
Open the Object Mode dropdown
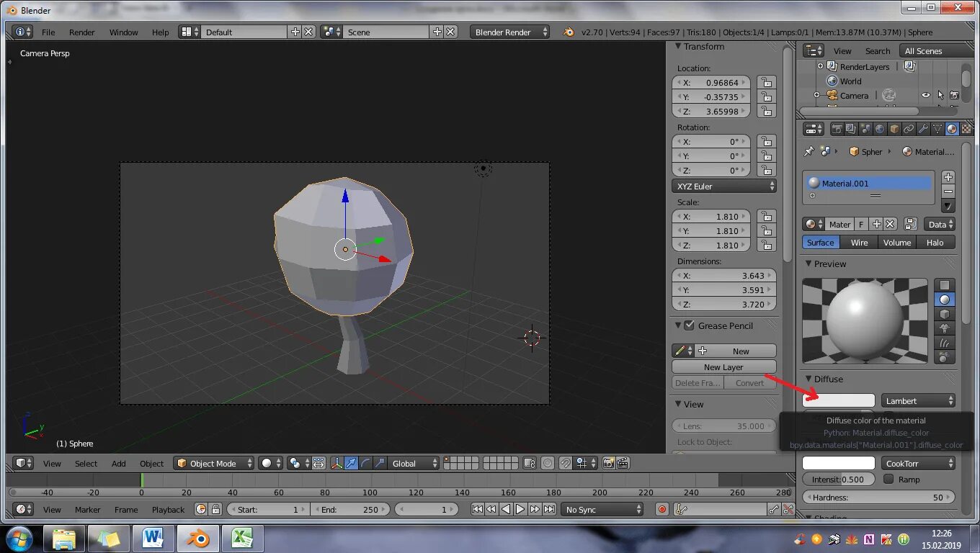tap(214, 464)
